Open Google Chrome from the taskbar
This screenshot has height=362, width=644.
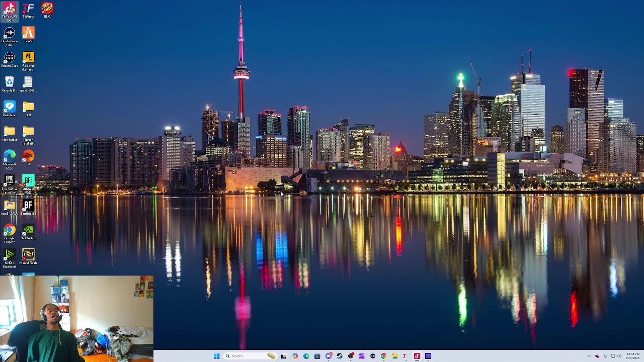(x=384, y=356)
